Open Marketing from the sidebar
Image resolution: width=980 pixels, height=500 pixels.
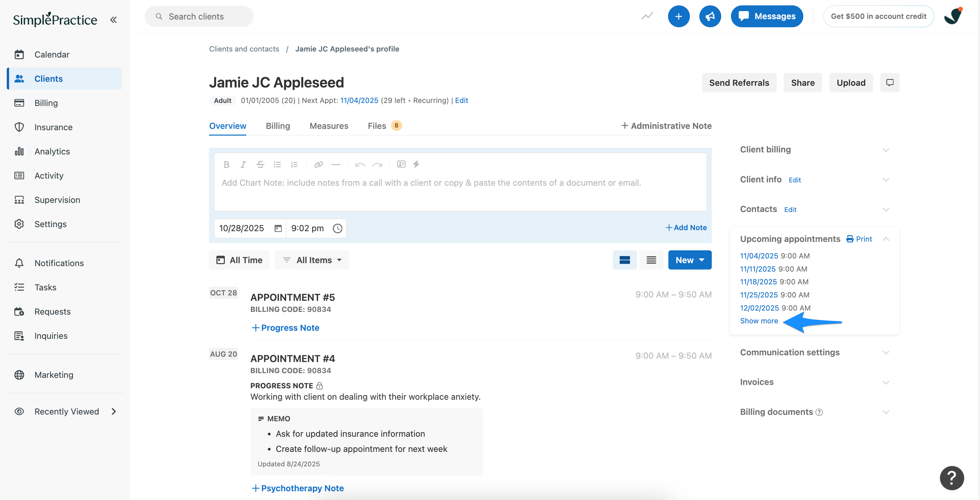point(64,374)
